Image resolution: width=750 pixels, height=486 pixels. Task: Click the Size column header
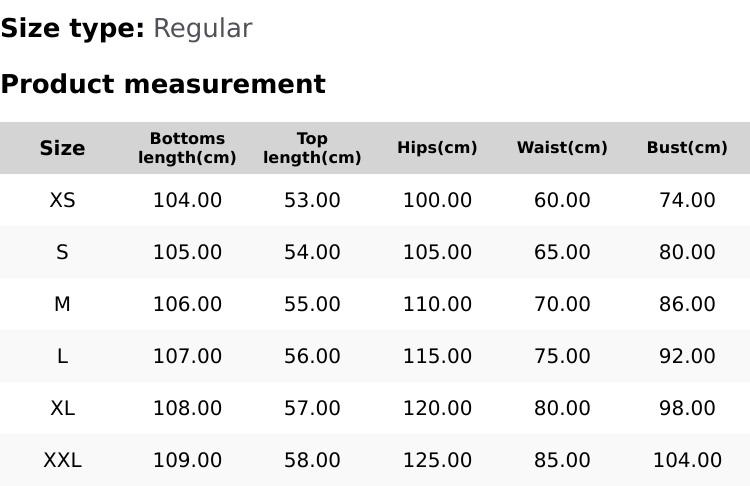(62, 148)
